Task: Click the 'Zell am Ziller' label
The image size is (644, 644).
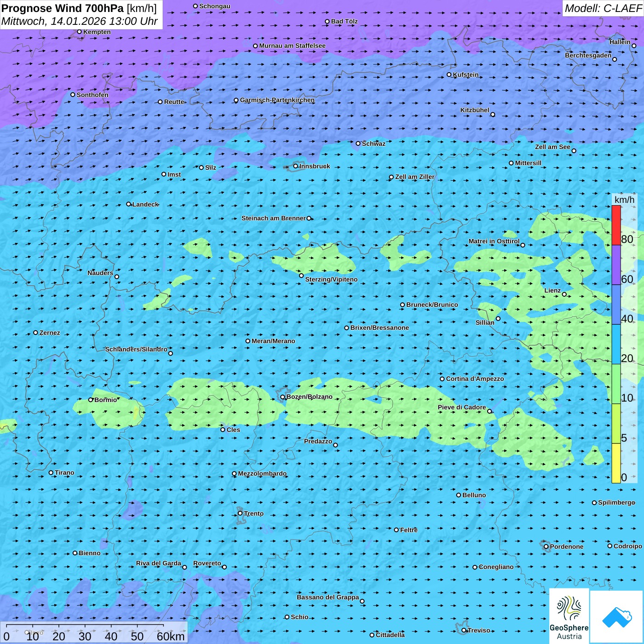Action: pyautogui.click(x=414, y=177)
